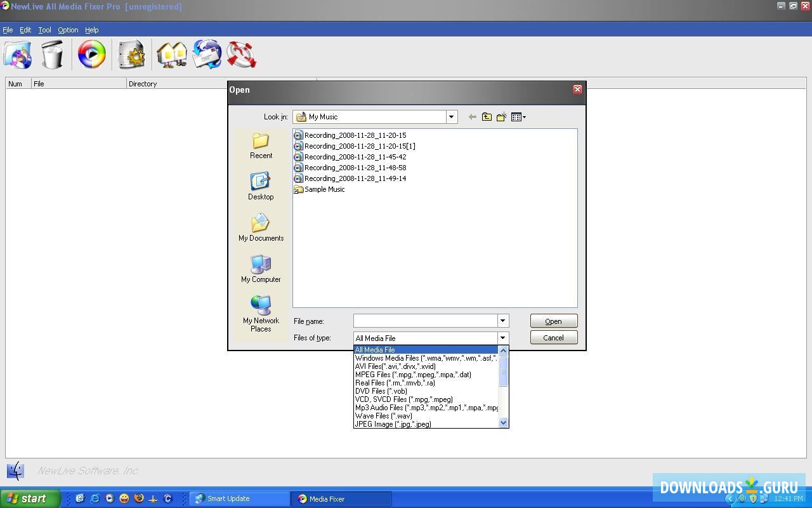The width and height of the screenshot is (812, 508).
Task: Open the Option menu
Action: (68, 30)
